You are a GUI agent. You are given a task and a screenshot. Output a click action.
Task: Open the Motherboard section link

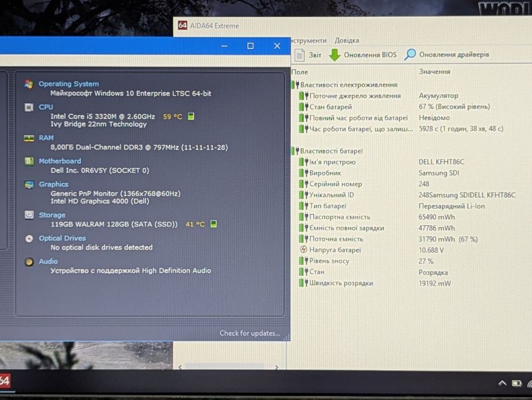point(60,161)
